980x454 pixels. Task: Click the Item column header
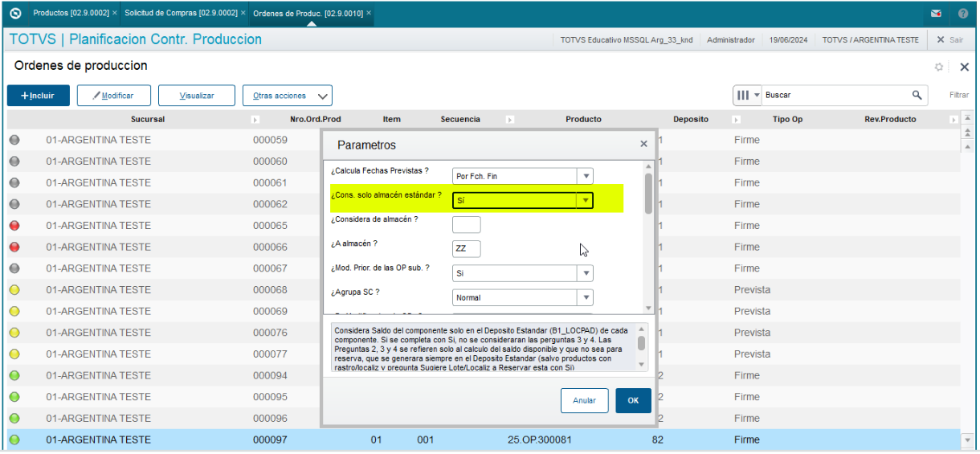point(391,119)
